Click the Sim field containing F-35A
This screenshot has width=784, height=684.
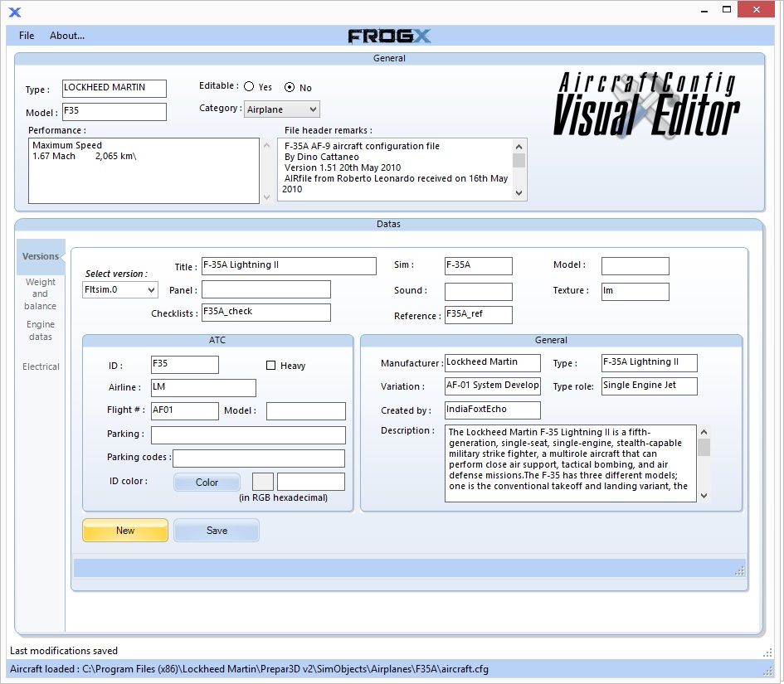coord(479,266)
